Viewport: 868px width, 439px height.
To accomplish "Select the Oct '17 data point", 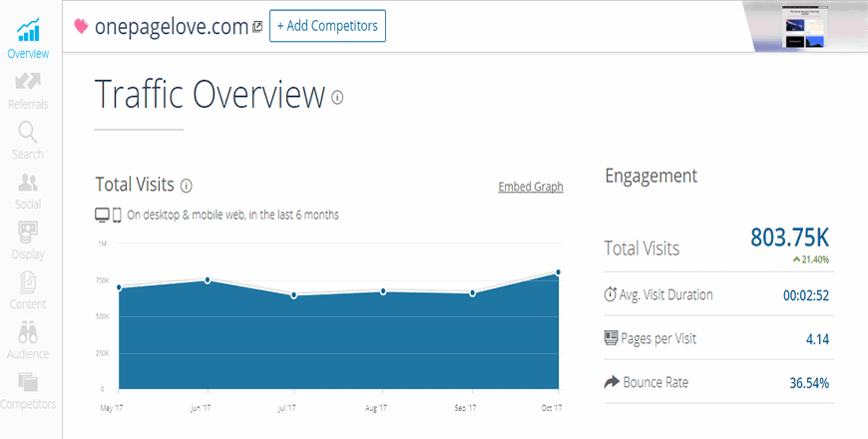I will coord(558,272).
